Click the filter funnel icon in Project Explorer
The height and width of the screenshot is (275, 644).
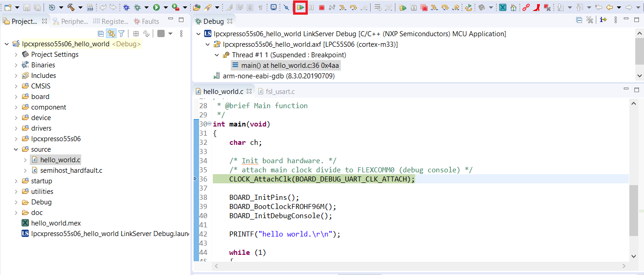pyautogui.click(x=122, y=33)
